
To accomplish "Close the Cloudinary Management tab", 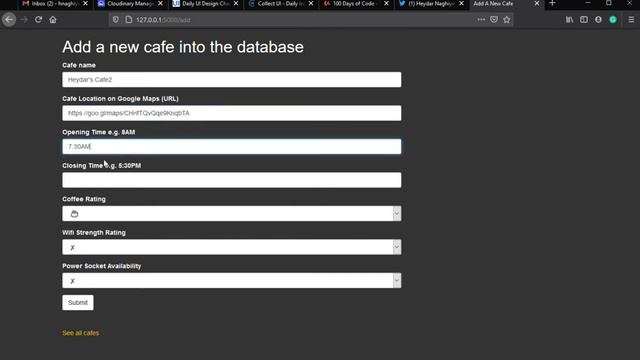I will 160,3.
